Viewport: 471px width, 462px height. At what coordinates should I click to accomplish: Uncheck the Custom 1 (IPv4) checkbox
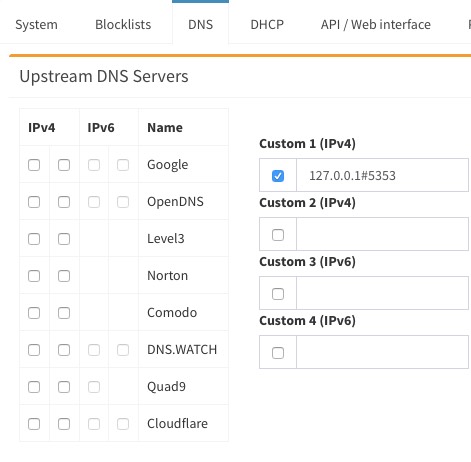point(278,176)
